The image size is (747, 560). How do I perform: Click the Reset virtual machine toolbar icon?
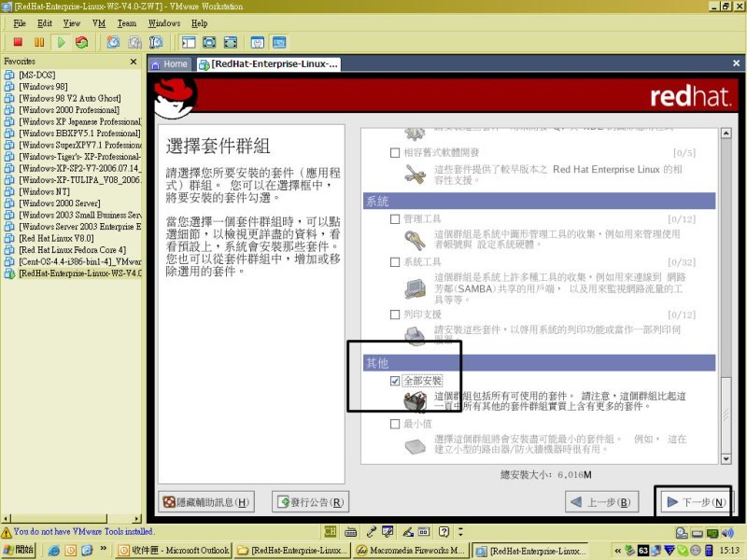coord(82,42)
